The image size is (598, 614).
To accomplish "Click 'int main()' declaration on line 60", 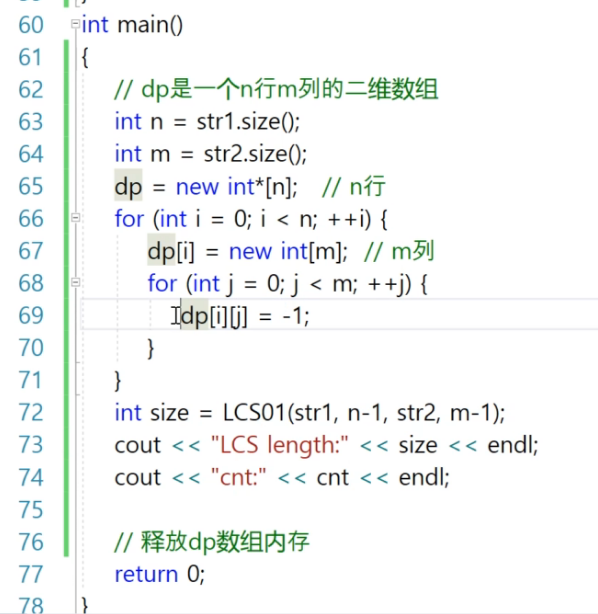I will pos(132,25).
